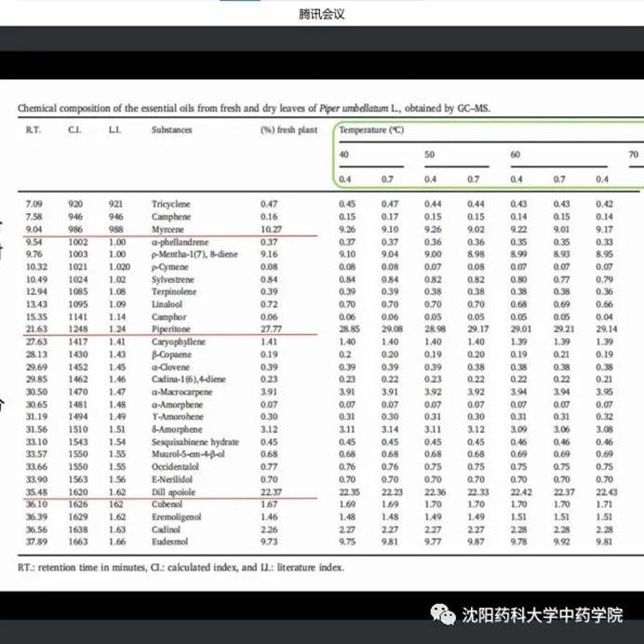Click the table caption about Piper umbellatum
This screenshot has height=644, width=644.
pyautogui.click(x=254, y=108)
